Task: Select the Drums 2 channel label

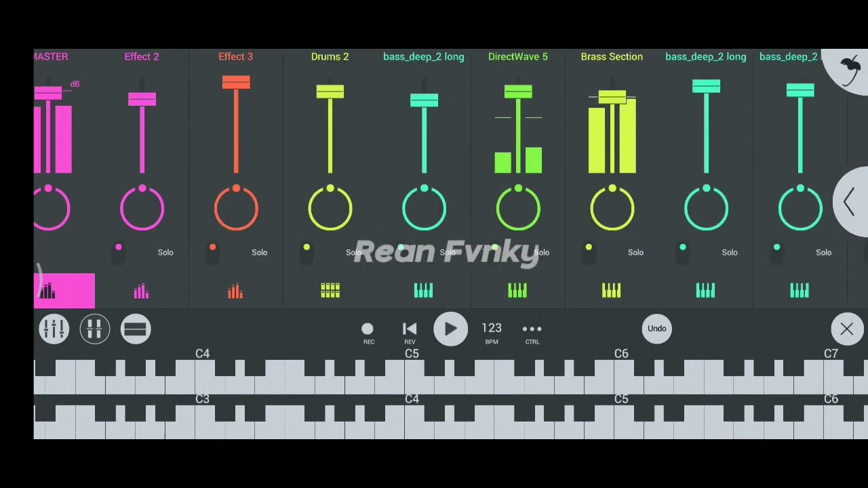Action: 330,56
